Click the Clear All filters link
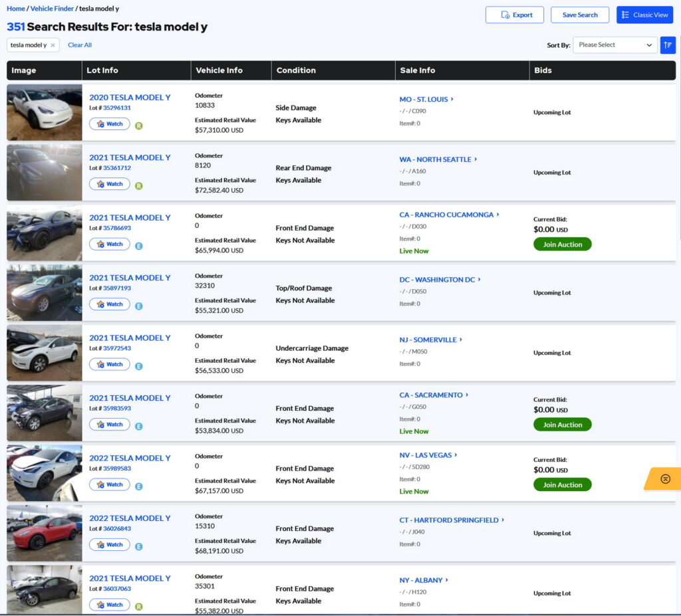Viewport: 681px width, 616px height. coord(80,45)
